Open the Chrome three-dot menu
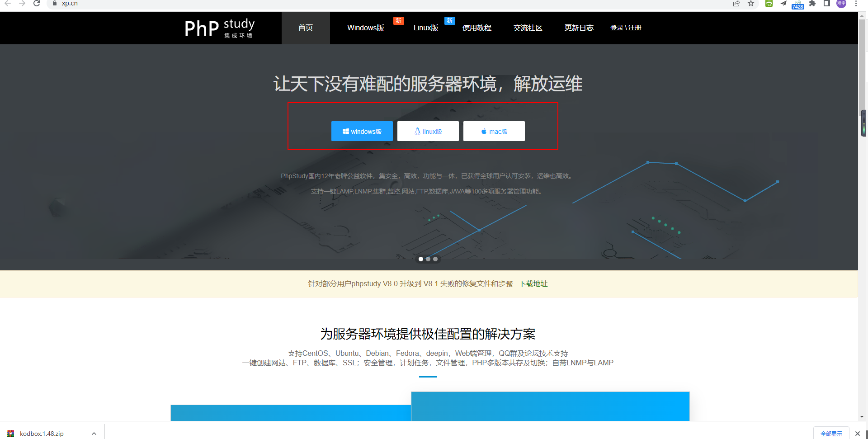The image size is (868, 439). pos(856,4)
